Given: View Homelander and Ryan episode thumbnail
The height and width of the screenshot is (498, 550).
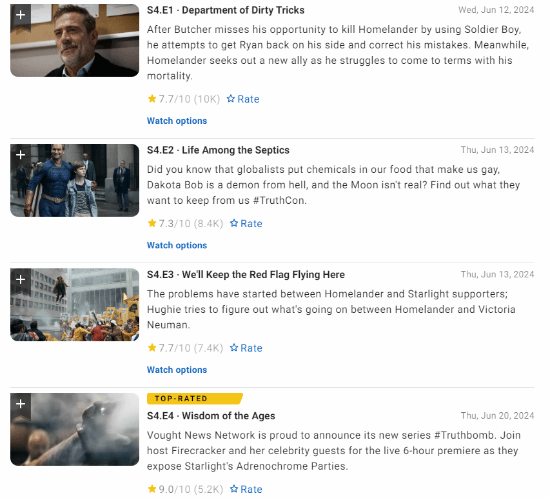Looking at the screenshot, I should [x=74, y=181].
